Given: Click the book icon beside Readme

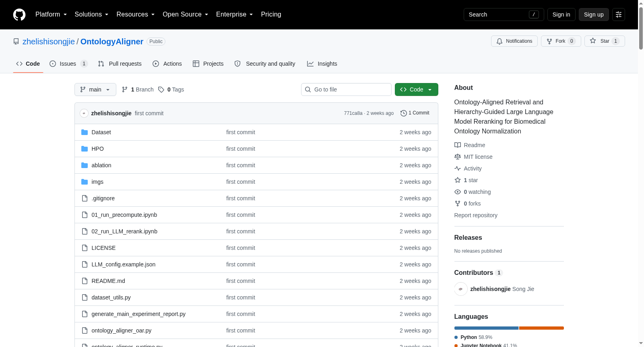Looking at the screenshot, I should click(x=458, y=145).
